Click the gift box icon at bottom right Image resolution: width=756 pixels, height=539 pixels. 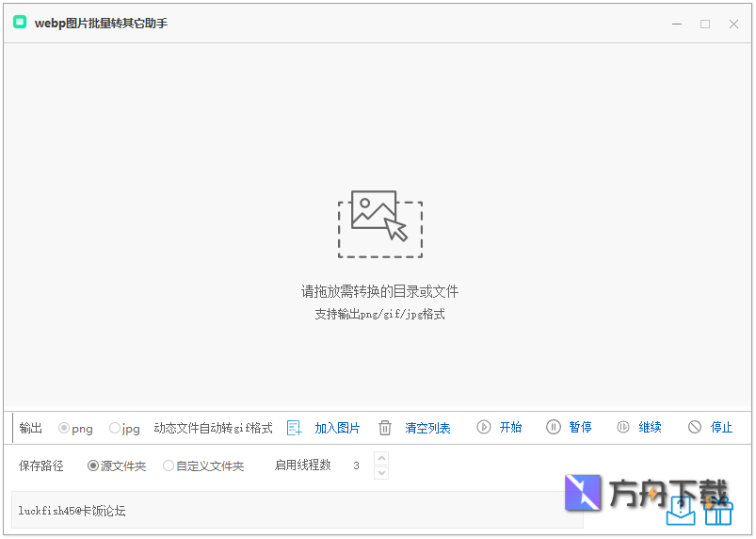pos(718,512)
